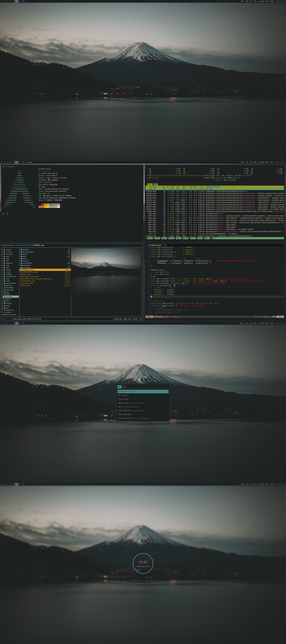Click the volume icon showing 70% in the 17:24 bar
286x644 pixels.
(269, 323)
